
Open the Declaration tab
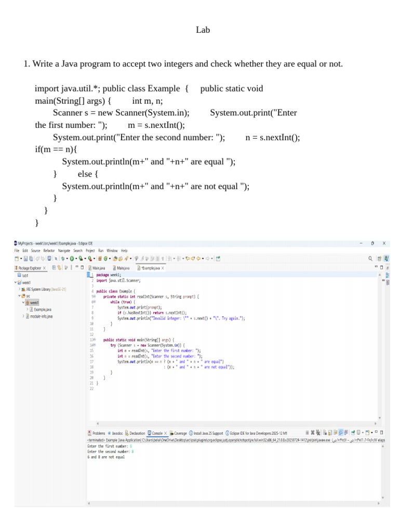click(x=135, y=433)
